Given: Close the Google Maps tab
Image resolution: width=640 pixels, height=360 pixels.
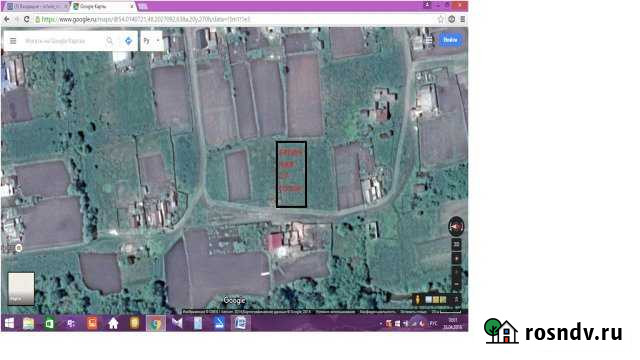Looking at the screenshot, I should point(132,7).
